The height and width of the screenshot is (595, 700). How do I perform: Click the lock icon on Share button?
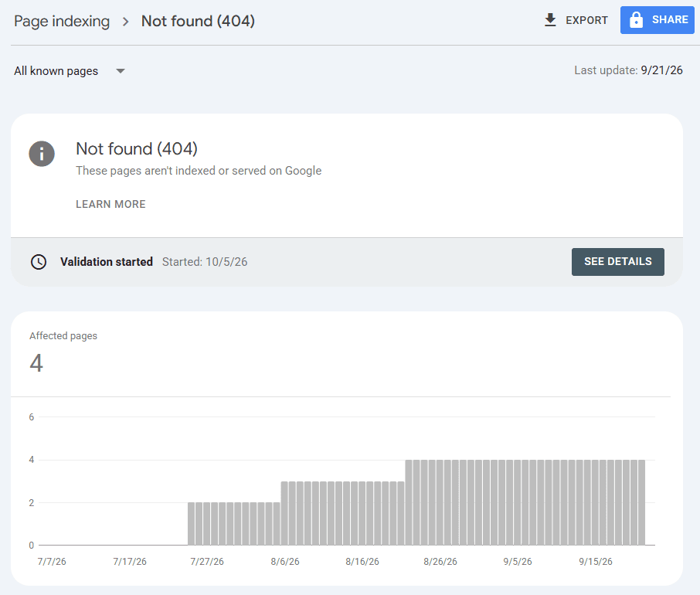(636, 20)
